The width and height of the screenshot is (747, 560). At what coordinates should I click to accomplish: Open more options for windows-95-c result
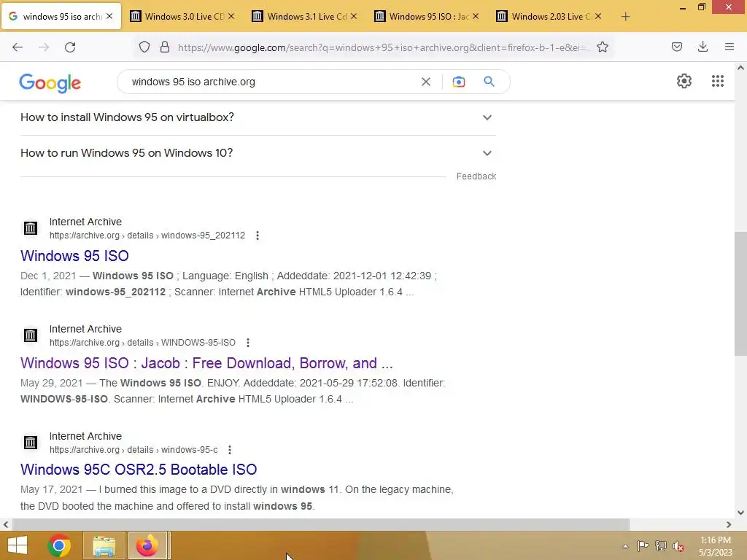[x=230, y=449]
